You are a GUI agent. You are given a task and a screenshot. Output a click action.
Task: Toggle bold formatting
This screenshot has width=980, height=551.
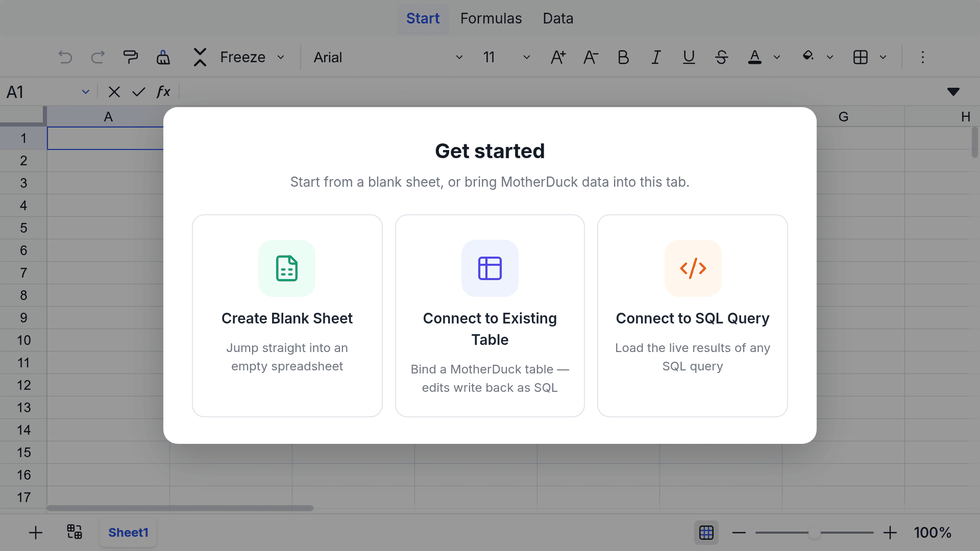pos(623,57)
